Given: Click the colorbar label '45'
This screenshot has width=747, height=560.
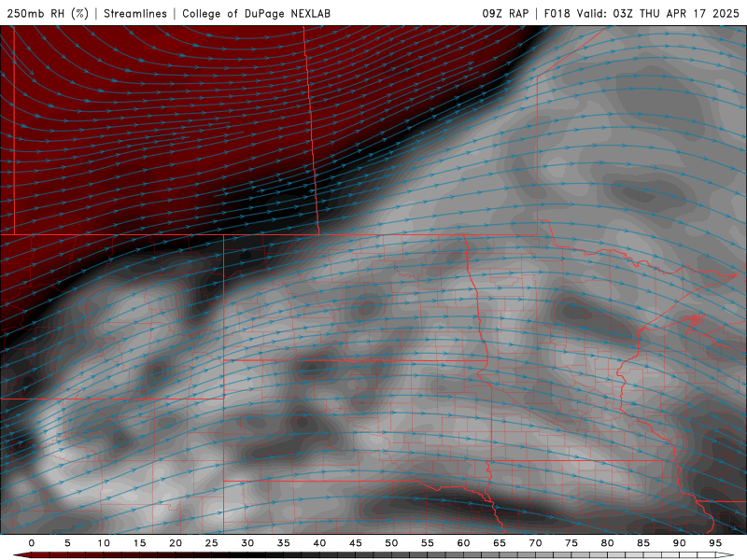Looking at the screenshot, I should (x=356, y=543).
